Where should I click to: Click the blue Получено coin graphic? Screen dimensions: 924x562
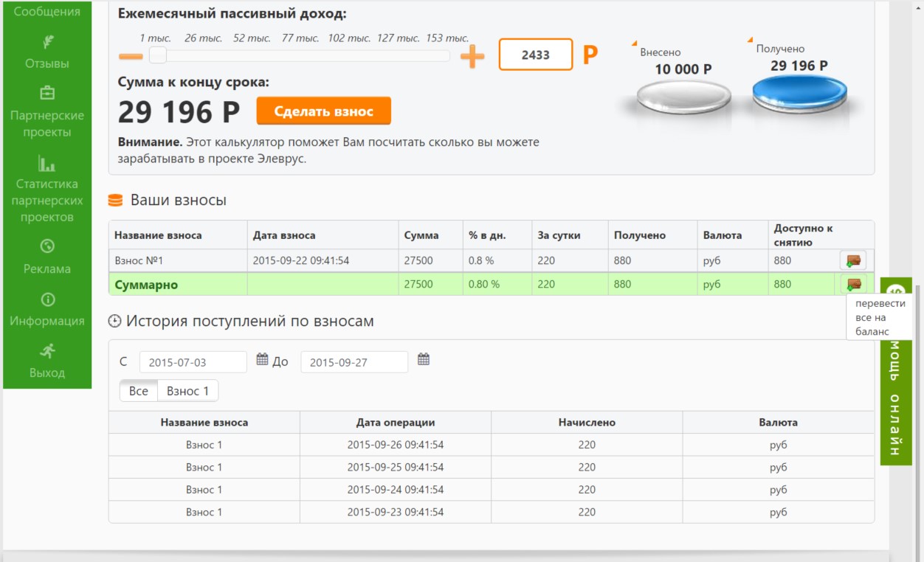[799, 93]
